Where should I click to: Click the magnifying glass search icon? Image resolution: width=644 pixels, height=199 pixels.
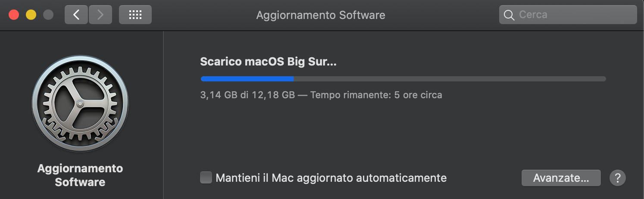click(509, 15)
